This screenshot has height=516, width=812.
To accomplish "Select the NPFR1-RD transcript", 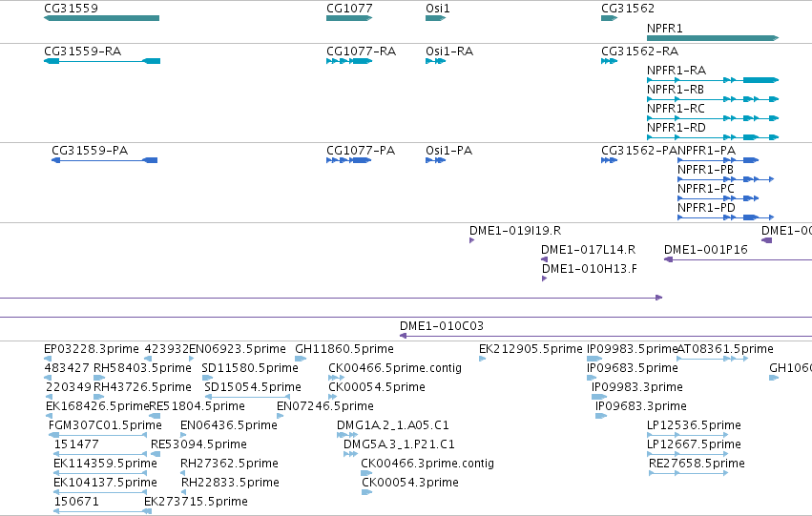I will pos(713,137).
